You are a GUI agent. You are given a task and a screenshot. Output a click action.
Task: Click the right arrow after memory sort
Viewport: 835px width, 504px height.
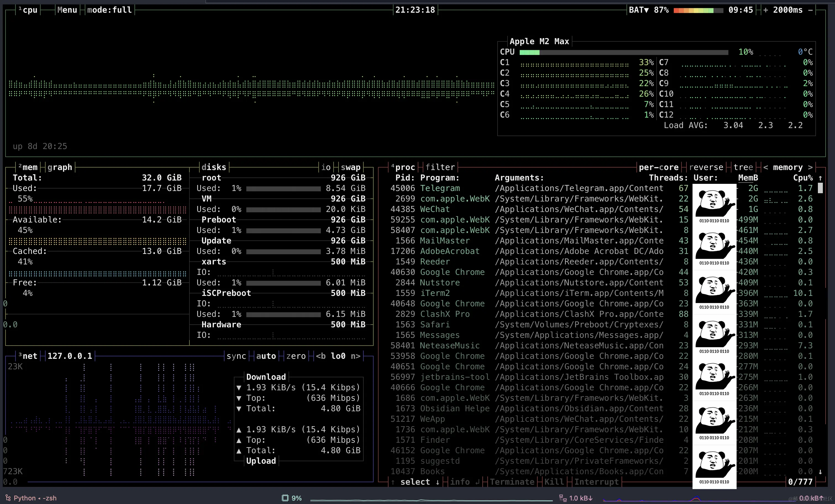click(x=810, y=167)
